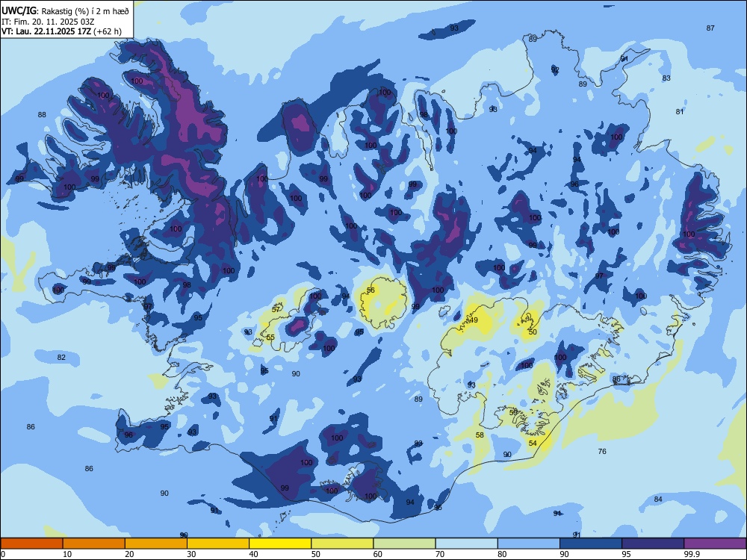Viewport: 747px width, 560px height.
Task: Select the offshore value 84
Action: (x=658, y=499)
